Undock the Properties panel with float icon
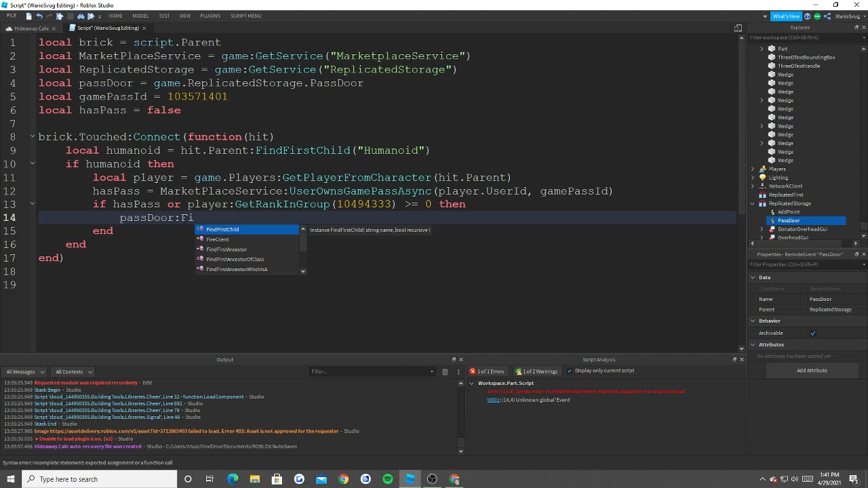The height and width of the screenshot is (488, 868). (x=856, y=254)
